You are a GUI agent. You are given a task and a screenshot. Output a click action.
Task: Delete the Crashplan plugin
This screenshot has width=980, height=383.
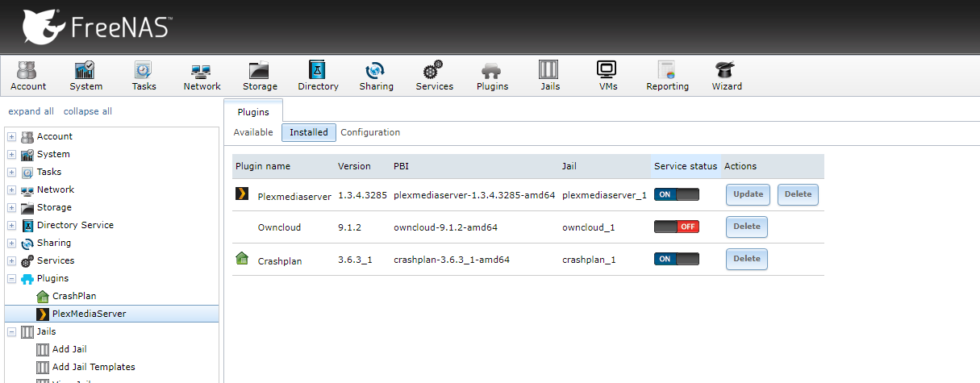click(746, 259)
